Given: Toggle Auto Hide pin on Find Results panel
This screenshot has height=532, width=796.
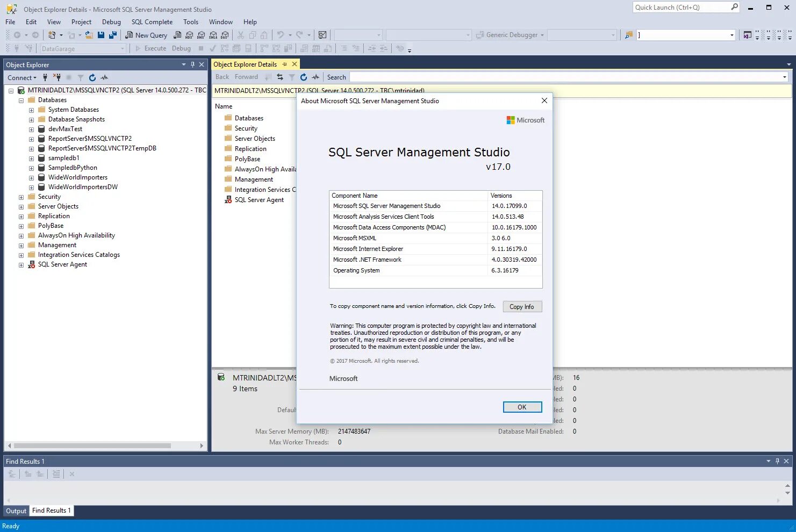Looking at the screenshot, I should coord(777,461).
